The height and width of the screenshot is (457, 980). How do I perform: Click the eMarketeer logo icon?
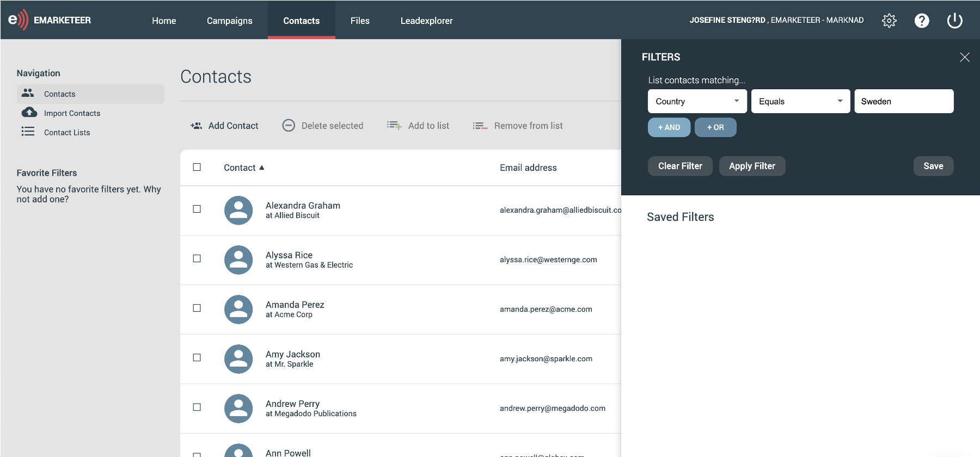click(x=18, y=20)
